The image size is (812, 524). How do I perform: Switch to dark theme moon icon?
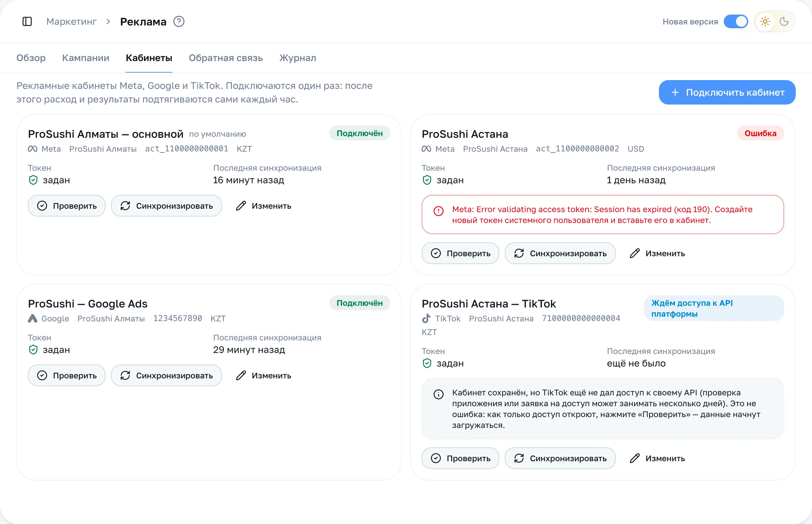click(x=784, y=21)
